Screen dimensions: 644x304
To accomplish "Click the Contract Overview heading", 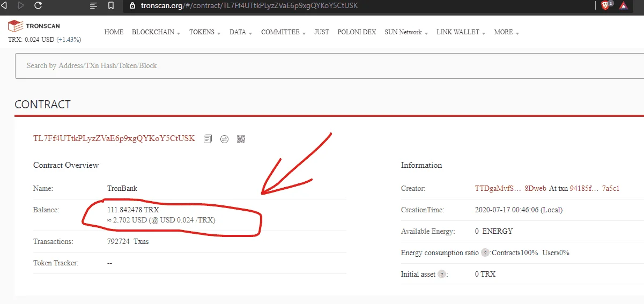I will pos(66,165).
